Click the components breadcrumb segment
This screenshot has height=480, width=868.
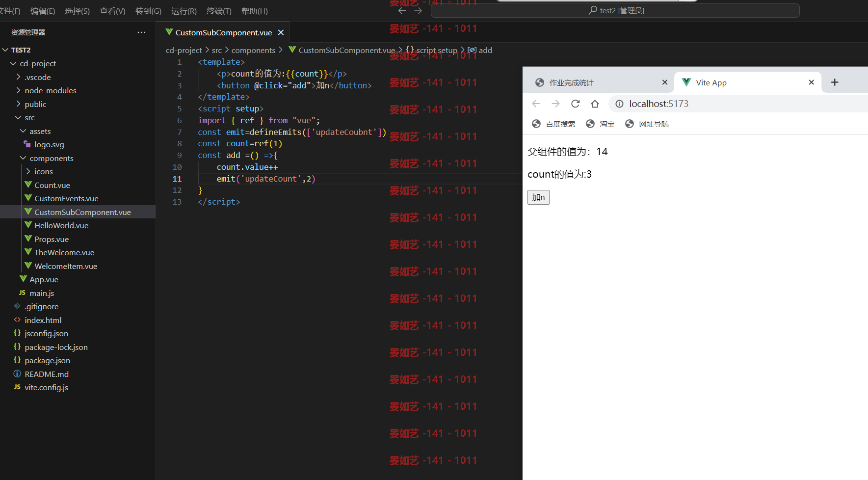(x=254, y=50)
